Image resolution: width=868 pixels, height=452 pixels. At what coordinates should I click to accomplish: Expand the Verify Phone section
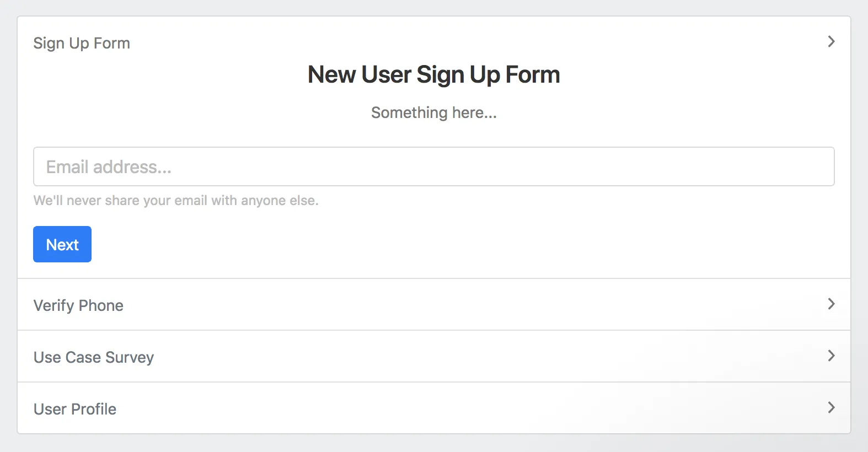(78, 305)
